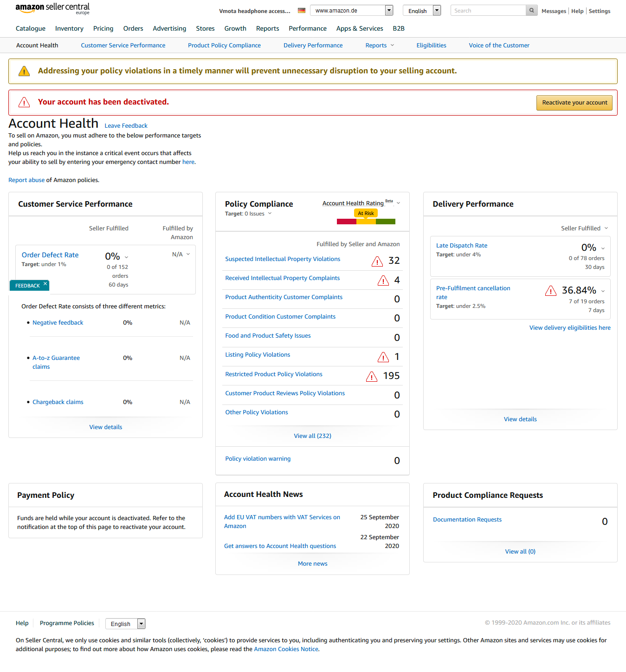Image resolution: width=626 pixels, height=672 pixels.
Task: Click warning icon beside Suspected Intellectual Property Violations
Action: tap(377, 261)
